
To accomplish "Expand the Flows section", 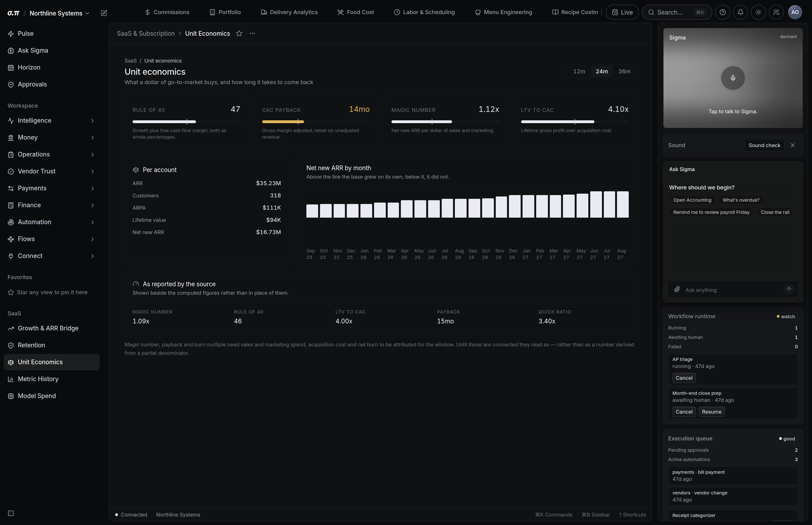I will click(52, 239).
